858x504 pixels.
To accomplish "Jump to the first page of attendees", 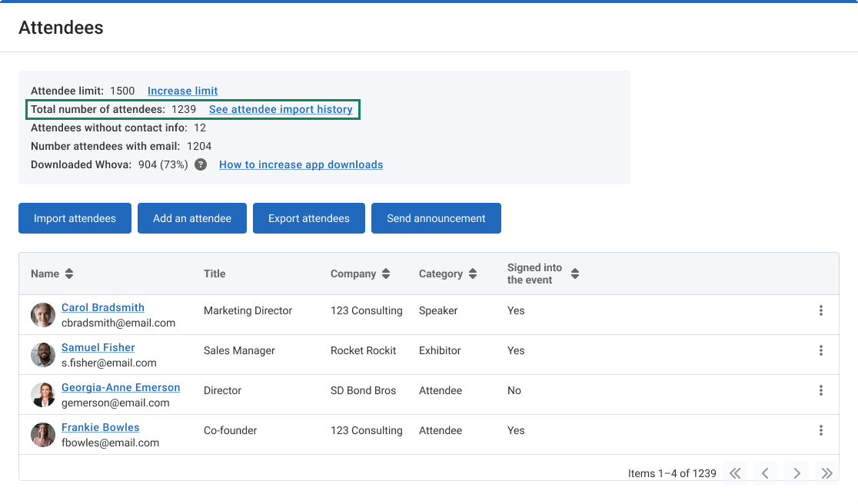I will (735, 473).
